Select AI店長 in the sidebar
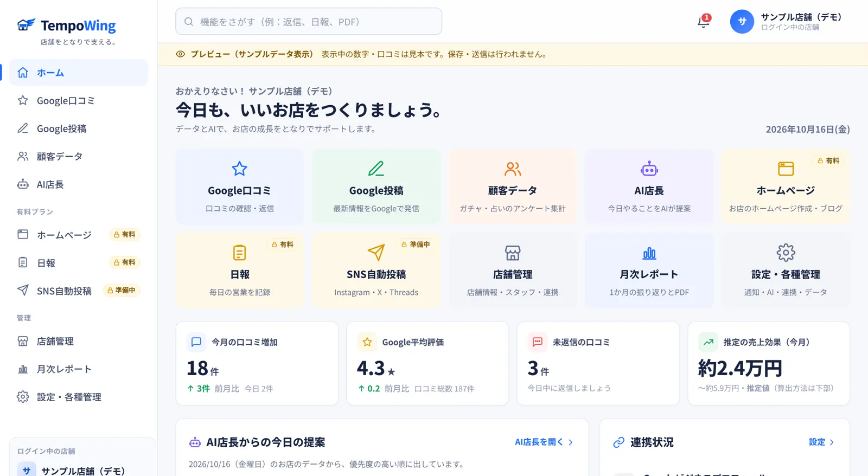868x476 pixels. click(x=79, y=184)
